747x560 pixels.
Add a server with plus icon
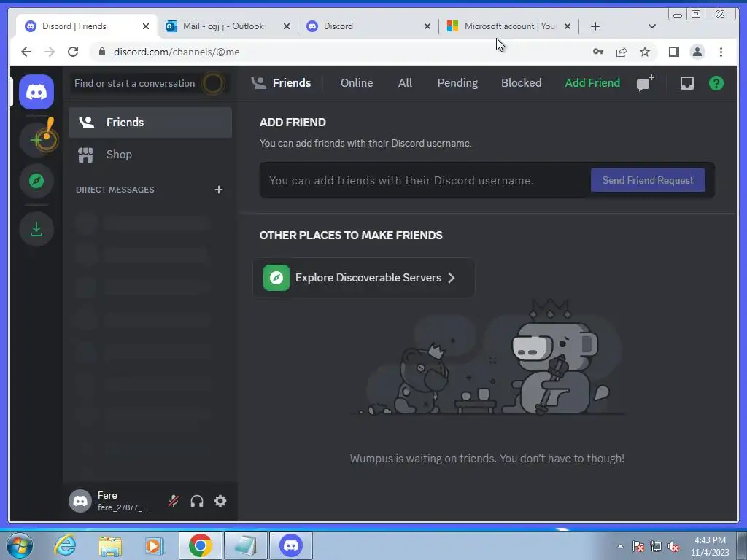click(36, 140)
